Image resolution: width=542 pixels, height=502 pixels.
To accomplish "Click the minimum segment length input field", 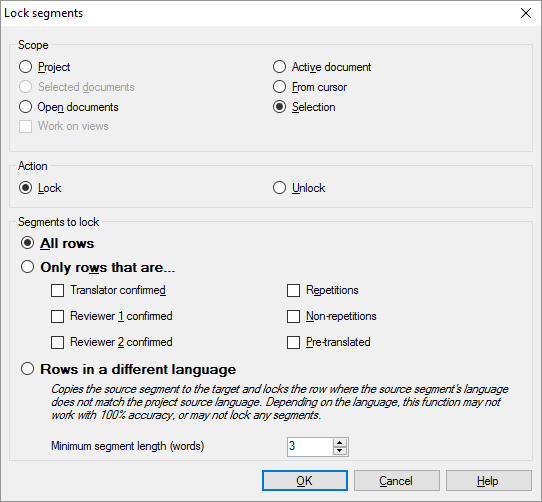I will (310, 446).
